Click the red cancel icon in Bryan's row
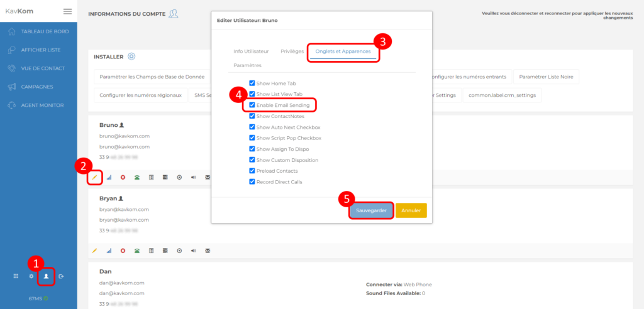The height and width of the screenshot is (309, 644). [123, 251]
